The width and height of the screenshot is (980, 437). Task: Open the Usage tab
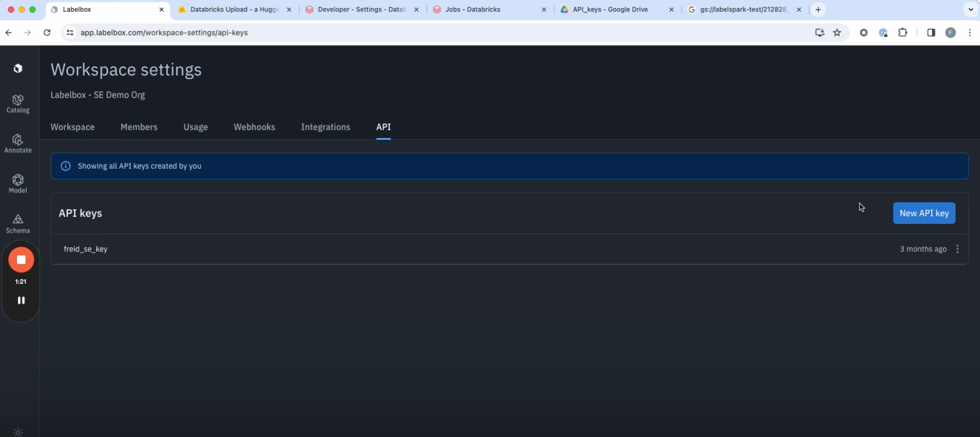(196, 127)
